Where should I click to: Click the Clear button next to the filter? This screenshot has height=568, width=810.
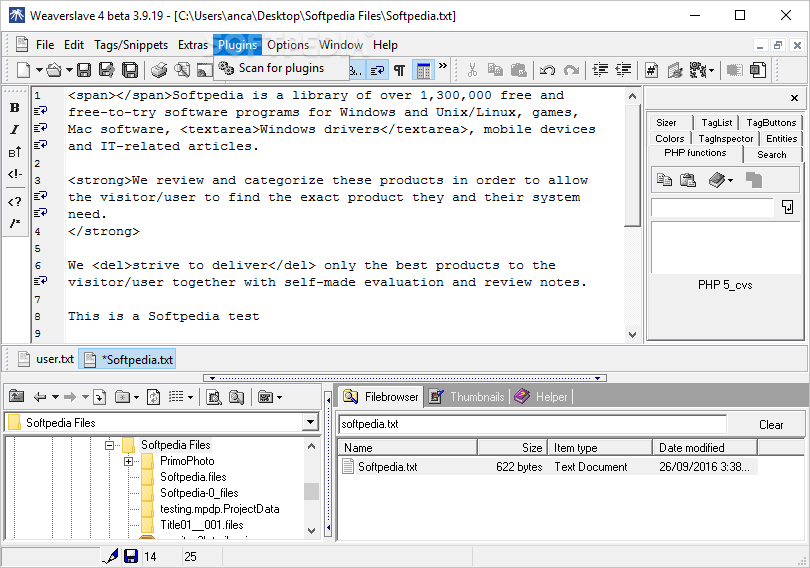pos(771,425)
